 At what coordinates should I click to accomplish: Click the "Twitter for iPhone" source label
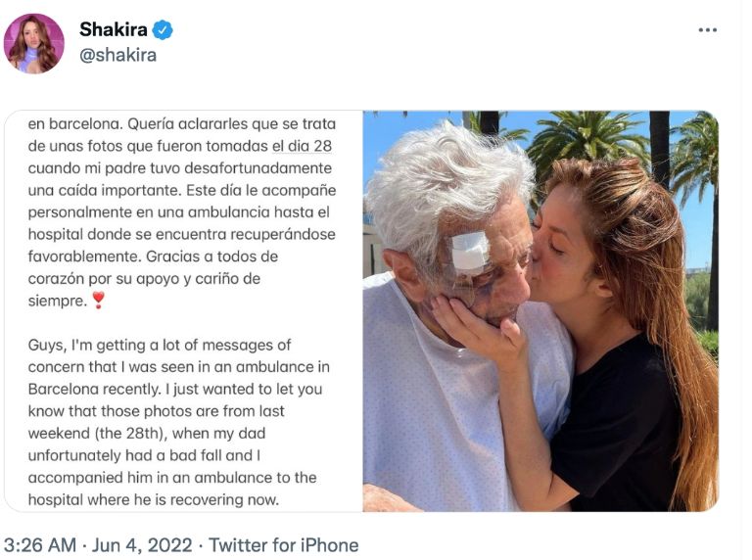(x=284, y=545)
